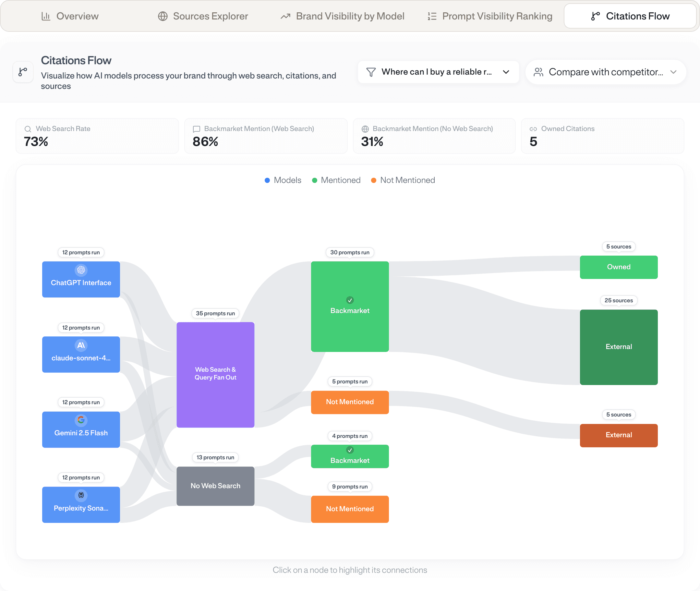Click the 9 prompts run label
700x591 pixels.
pyautogui.click(x=350, y=487)
